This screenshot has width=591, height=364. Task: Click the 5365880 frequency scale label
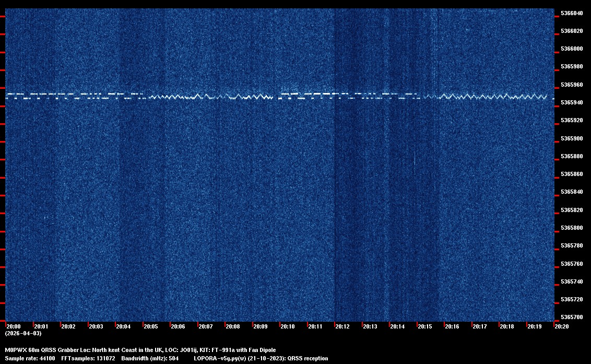571,156
